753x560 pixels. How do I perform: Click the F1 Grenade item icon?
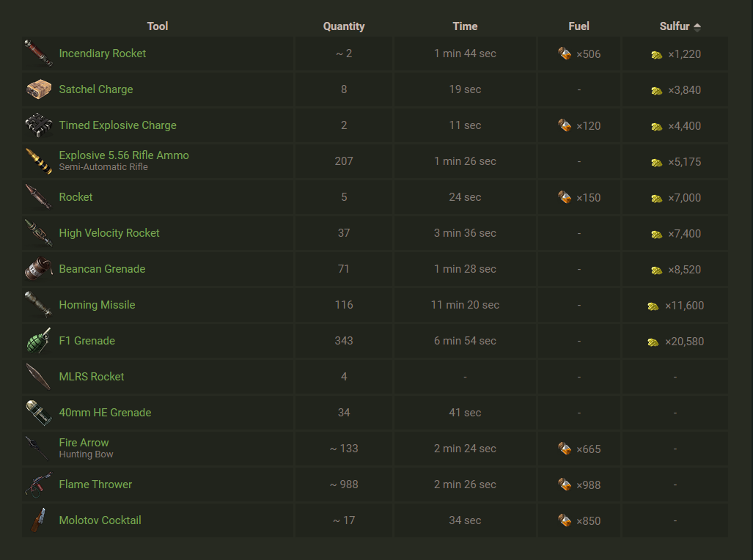[x=38, y=341]
